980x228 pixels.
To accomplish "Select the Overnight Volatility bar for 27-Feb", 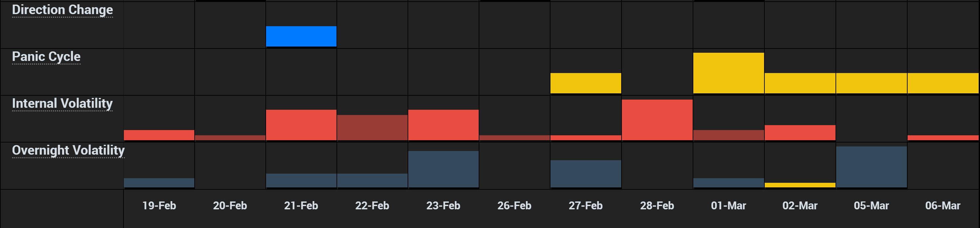I will point(586,174).
